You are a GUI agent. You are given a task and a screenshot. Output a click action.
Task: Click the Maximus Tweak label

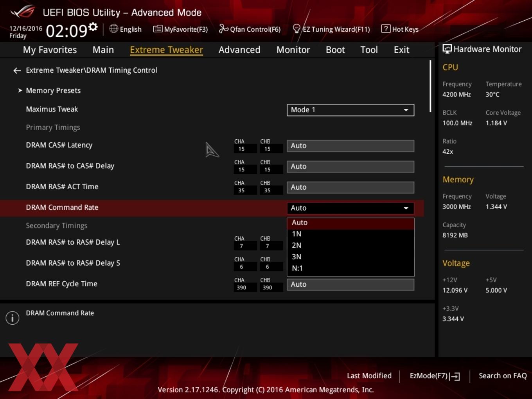tap(52, 109)
